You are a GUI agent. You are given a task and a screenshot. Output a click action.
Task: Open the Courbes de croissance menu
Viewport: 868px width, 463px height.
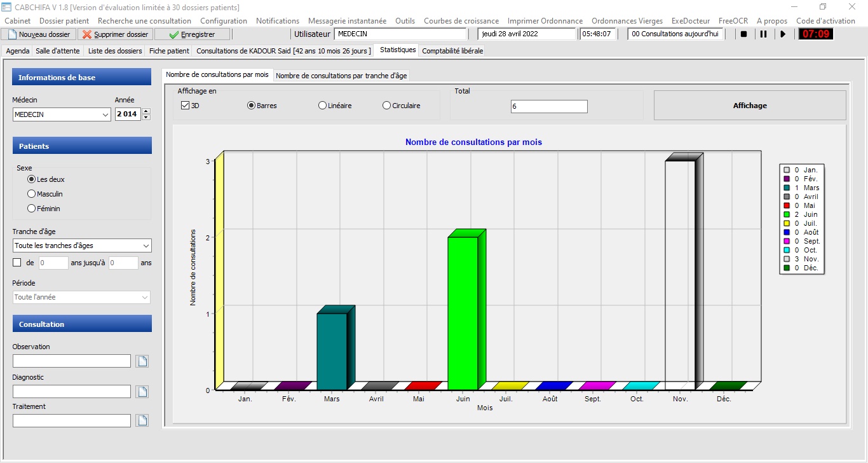[461, 21]
